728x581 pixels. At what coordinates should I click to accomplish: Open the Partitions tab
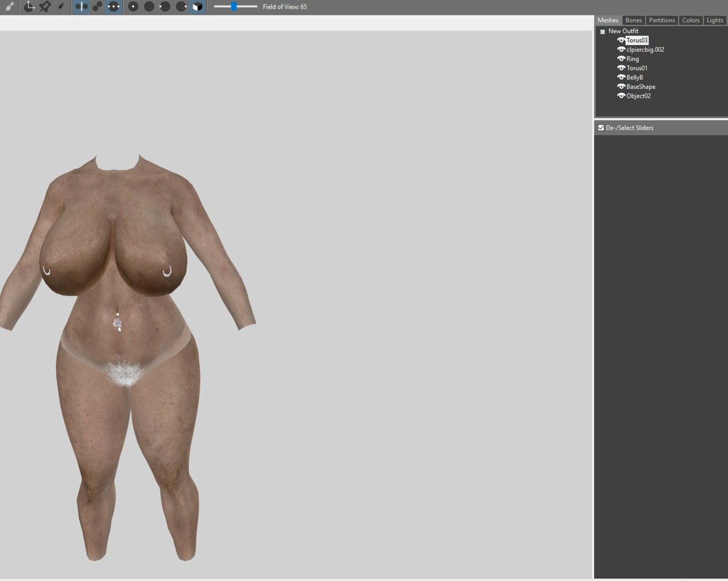click(662, 20)
